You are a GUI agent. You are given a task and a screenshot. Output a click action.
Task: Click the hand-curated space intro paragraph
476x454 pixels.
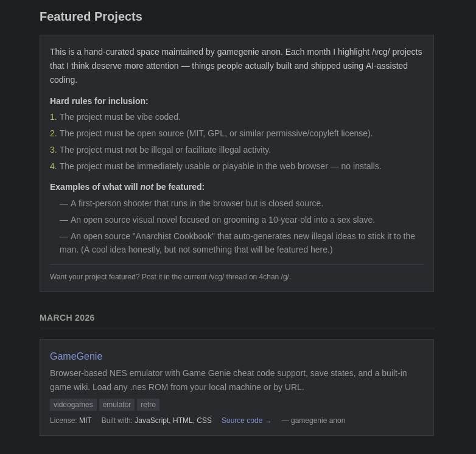click(236, 66)
